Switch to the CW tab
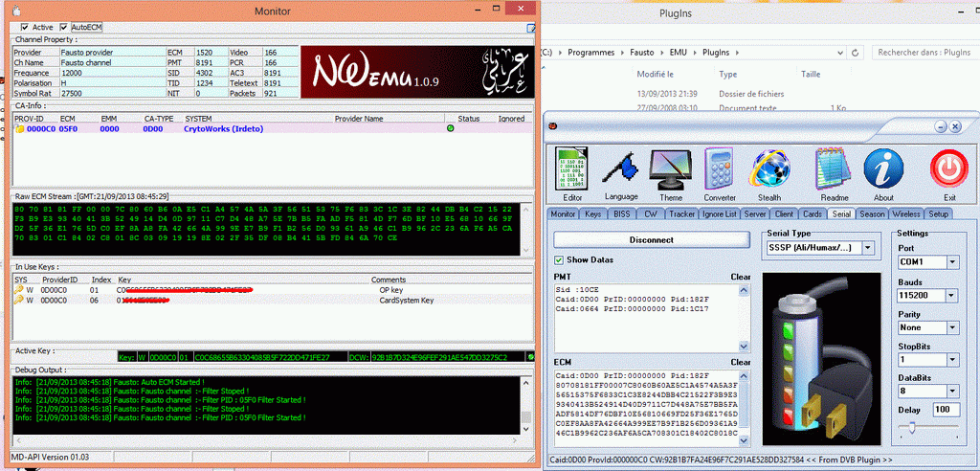The image size is (980, 471). pyautogui.click(x=651, y=213)
